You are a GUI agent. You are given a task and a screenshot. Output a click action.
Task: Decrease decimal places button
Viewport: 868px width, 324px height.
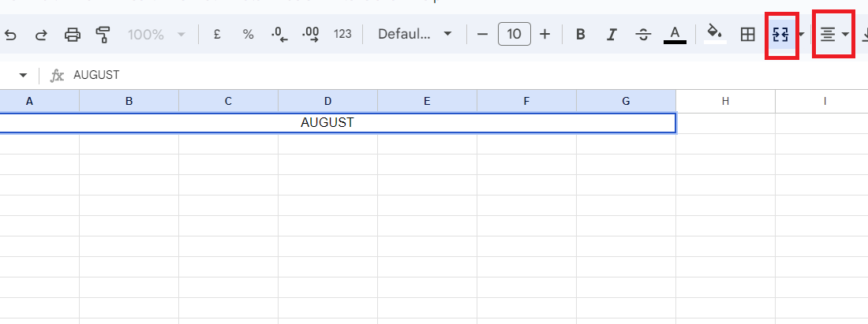click(279, 35)
